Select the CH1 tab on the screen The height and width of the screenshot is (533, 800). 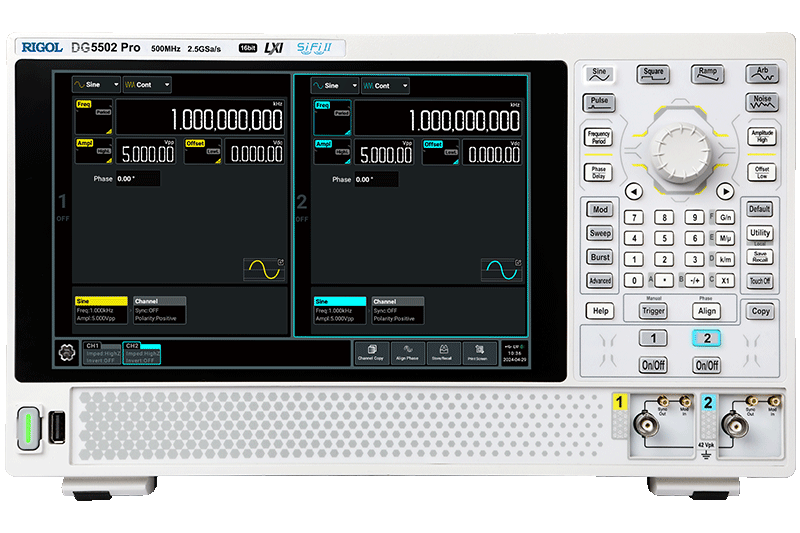(x=102, y=353)
